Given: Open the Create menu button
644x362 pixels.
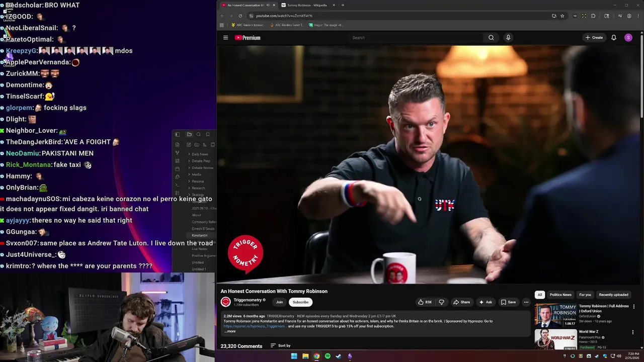Looking at the screenshot, I should [x=594, y=38].
